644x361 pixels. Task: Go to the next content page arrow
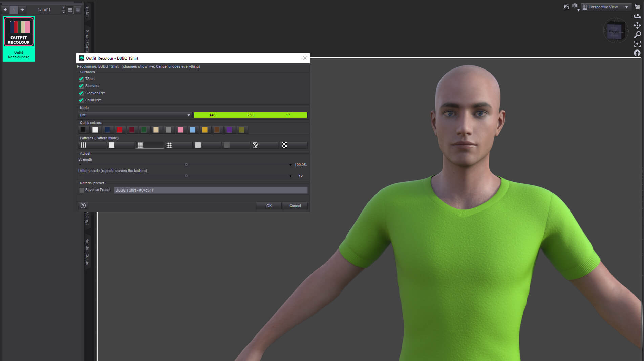pos(22,10)
